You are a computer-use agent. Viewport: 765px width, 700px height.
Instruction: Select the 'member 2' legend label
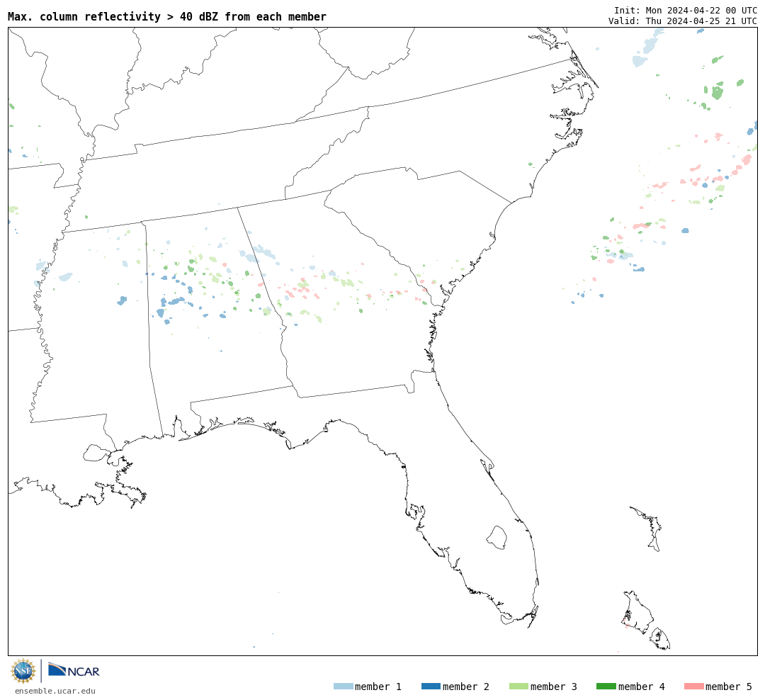tap(466, 687)
